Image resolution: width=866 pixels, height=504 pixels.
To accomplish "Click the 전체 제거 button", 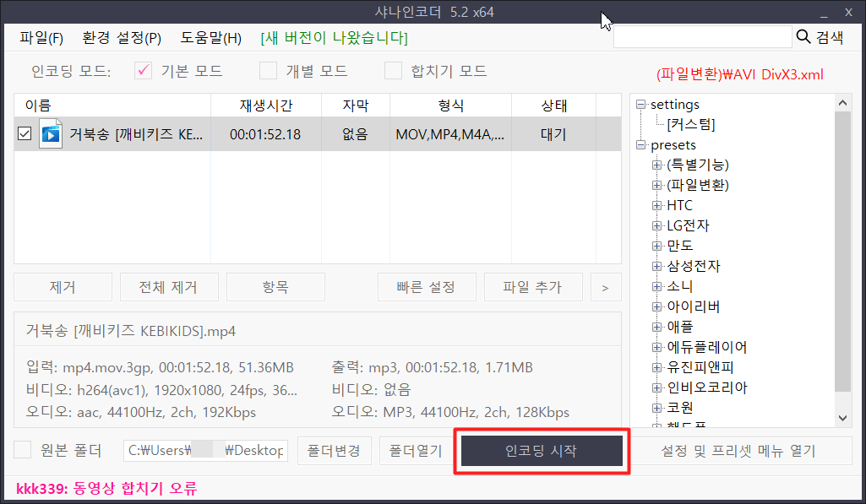I will (x=168, y=287).
